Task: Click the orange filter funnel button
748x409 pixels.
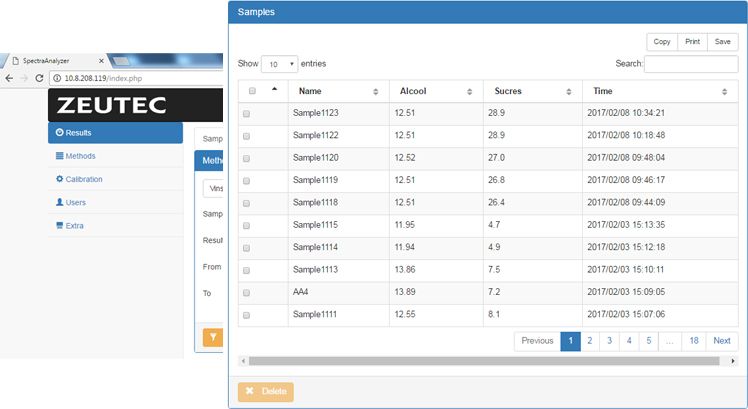Action: pyautogui.click(x=211, y=338)
